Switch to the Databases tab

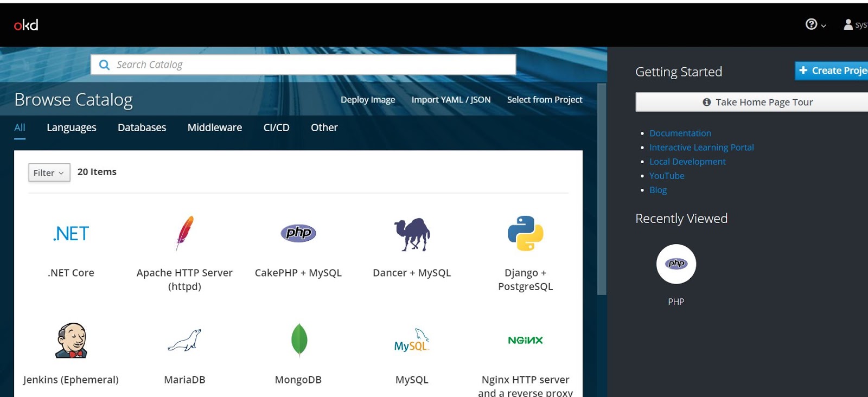pos(142,127)
